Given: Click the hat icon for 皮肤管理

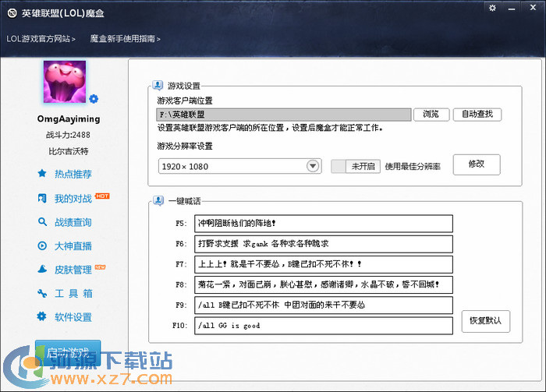Looking at the screenshot, I should [42, 269].
